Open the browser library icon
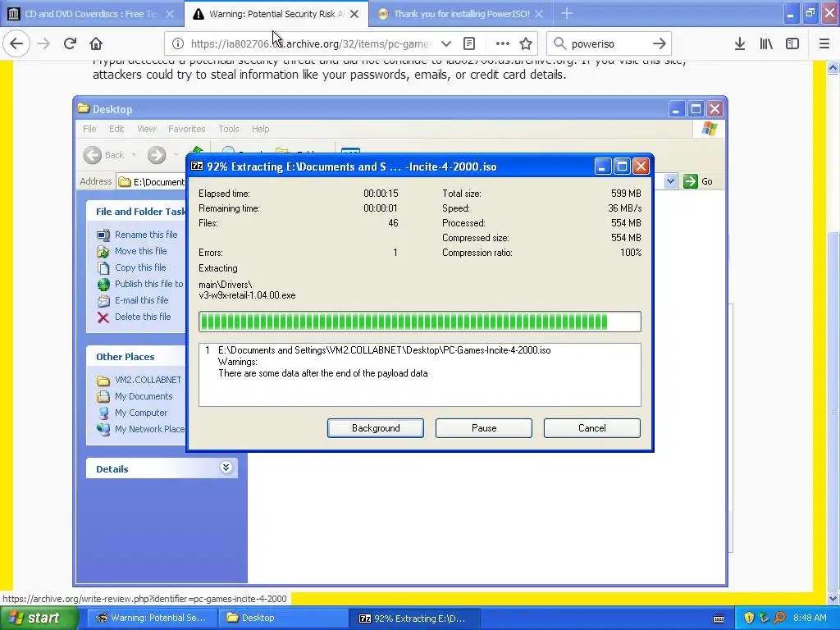Screen dimensions: 840x630 click(x=766, y=43)
